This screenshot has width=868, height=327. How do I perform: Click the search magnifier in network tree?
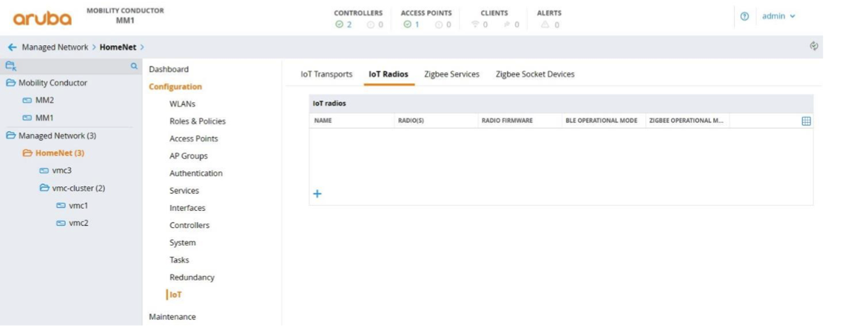click(x=134, y=66)
